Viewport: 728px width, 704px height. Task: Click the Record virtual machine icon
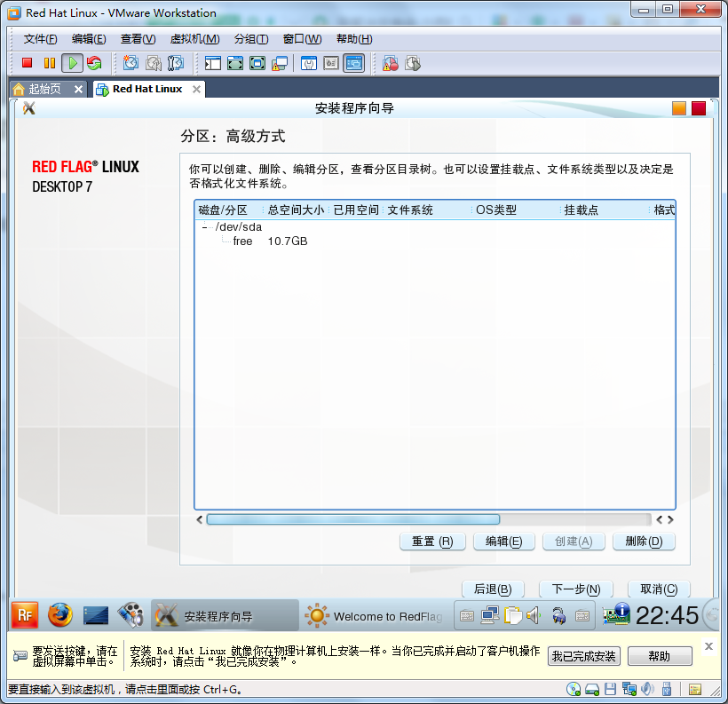click(390, 63)
